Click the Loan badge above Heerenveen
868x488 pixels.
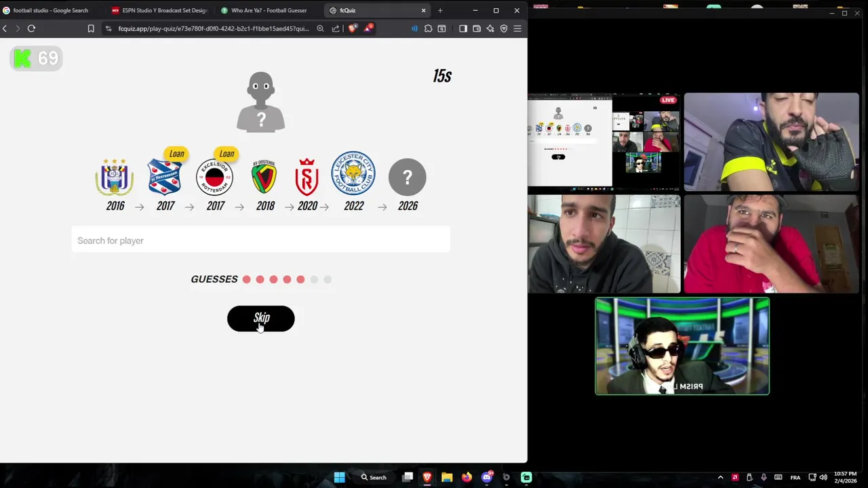[176, 154]
